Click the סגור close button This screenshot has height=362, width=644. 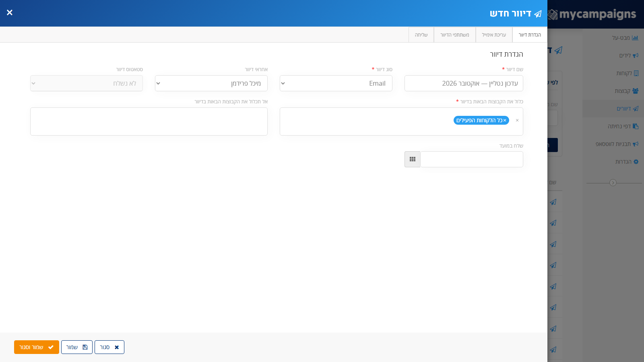pyautogui.click(x=109, y=347)
